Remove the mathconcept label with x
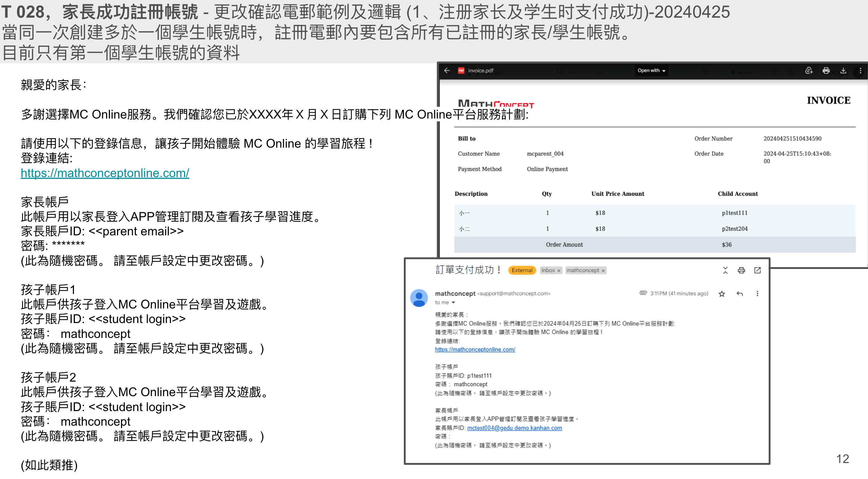 click(x=603, y=271)
